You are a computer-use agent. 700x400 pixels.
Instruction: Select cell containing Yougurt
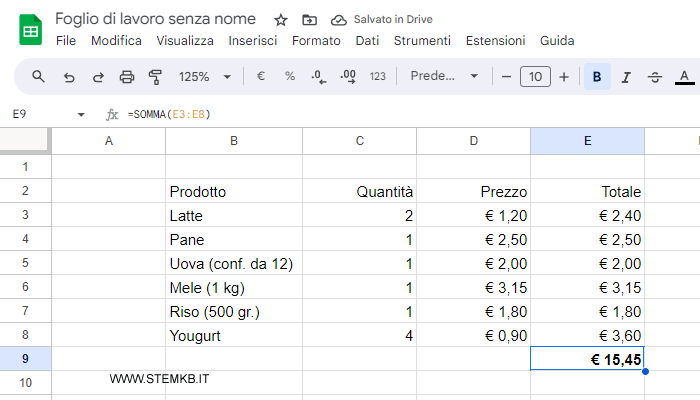(234, 335)
